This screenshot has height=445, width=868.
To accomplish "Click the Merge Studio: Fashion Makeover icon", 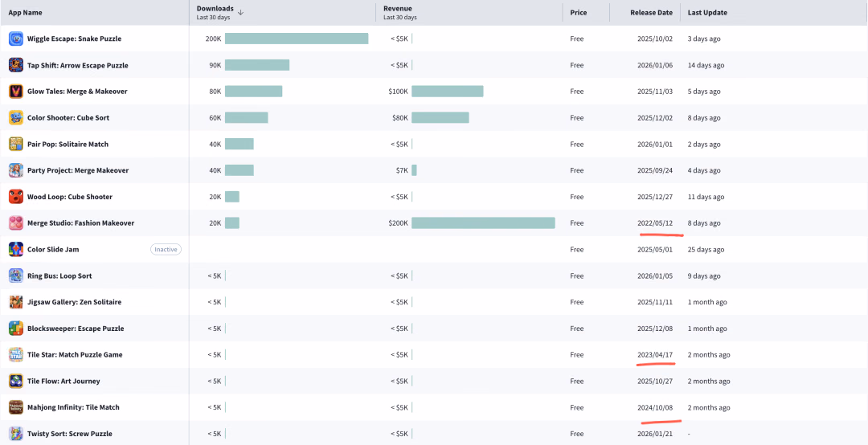I will [x=16, y=223].
